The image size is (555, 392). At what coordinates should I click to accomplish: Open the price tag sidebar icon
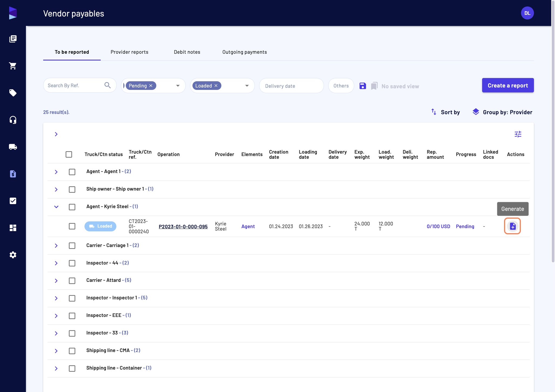13,93
